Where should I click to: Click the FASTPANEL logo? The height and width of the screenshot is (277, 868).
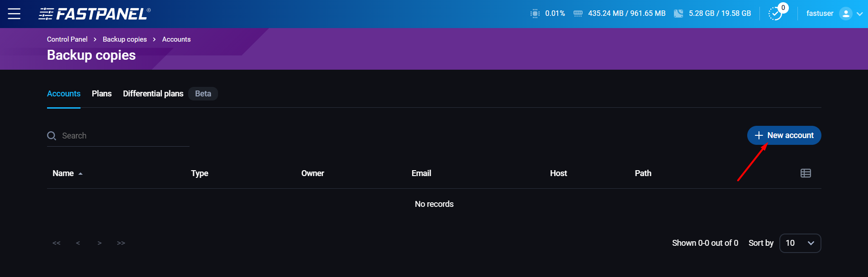(95, 14)
